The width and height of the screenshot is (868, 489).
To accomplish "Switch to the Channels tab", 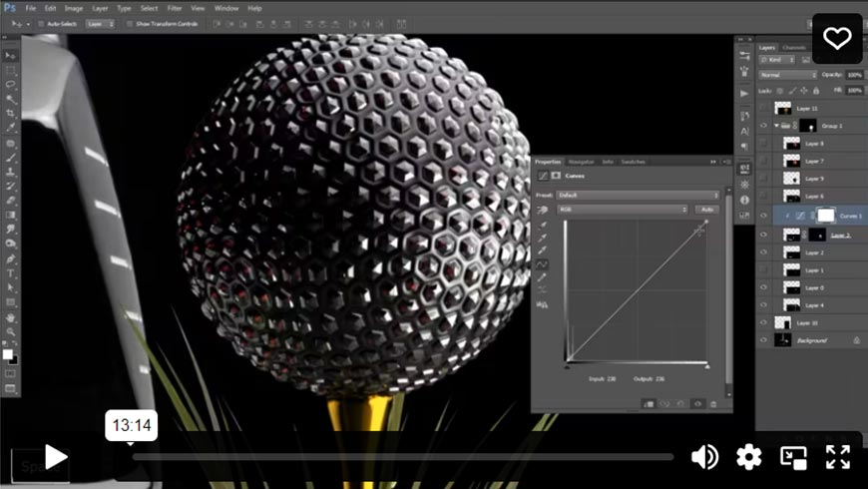I will coord(794,47).
